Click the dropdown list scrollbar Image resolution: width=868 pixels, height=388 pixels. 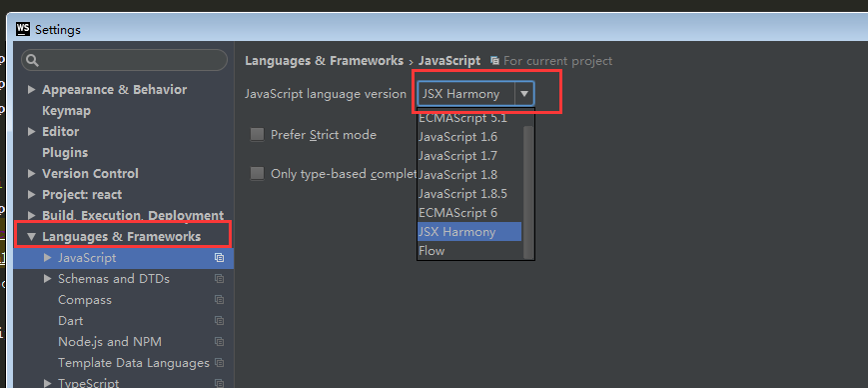pyautogui.click(x=528, y=192)
